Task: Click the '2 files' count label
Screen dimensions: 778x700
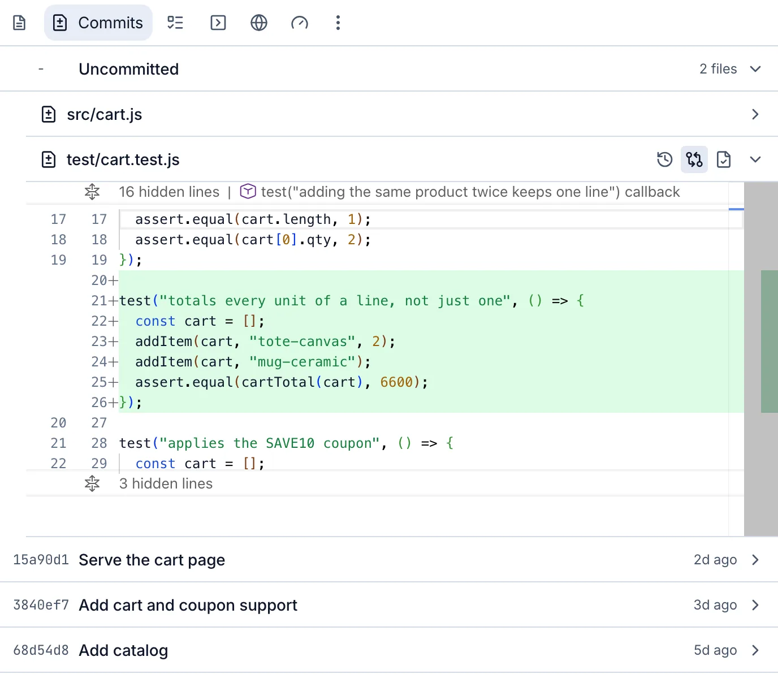Action: (x=718, y=69)
